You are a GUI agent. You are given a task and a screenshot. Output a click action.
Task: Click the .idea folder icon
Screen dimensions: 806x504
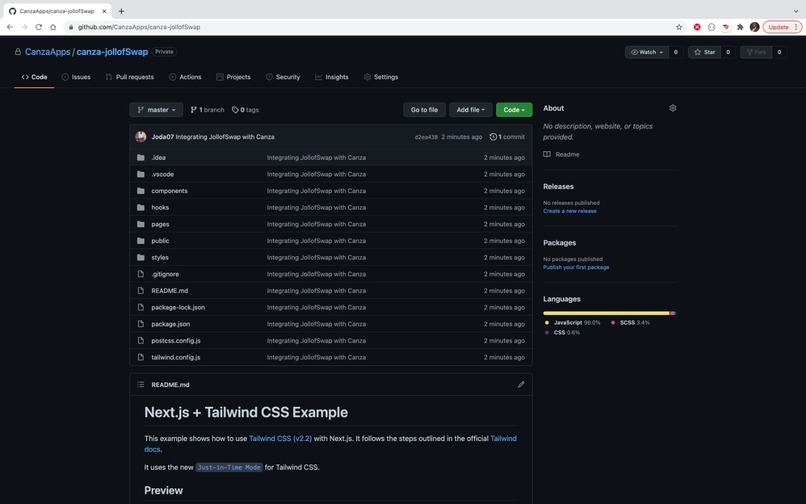click(140, 157)
